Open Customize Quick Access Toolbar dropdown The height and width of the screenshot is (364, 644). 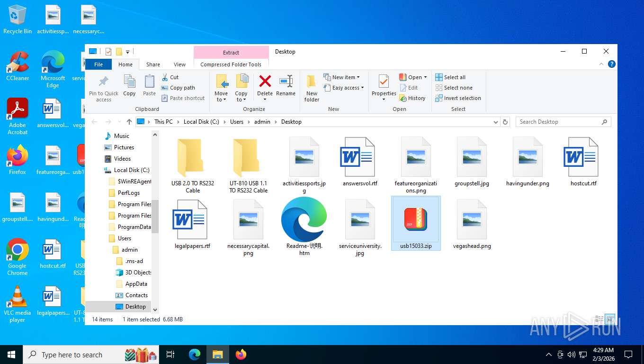(128, 52)
